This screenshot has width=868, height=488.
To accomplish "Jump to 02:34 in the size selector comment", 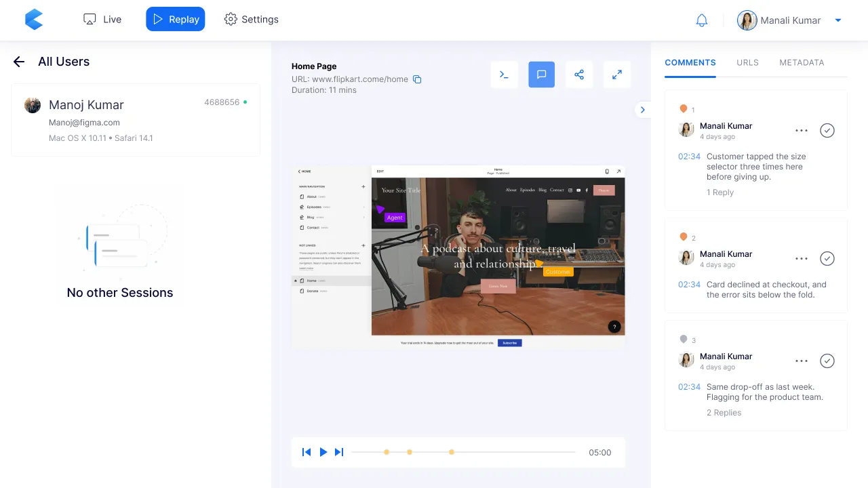I will [x=689, y=157].
